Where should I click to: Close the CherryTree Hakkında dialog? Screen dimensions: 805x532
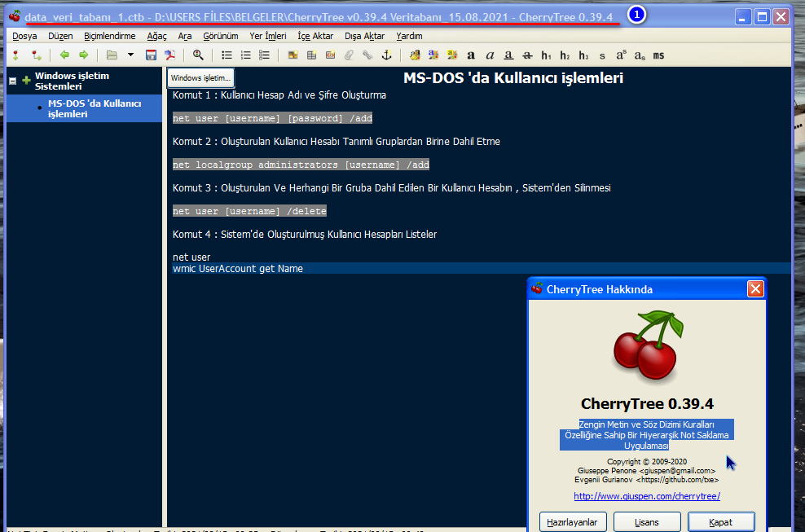pos(755,289)
